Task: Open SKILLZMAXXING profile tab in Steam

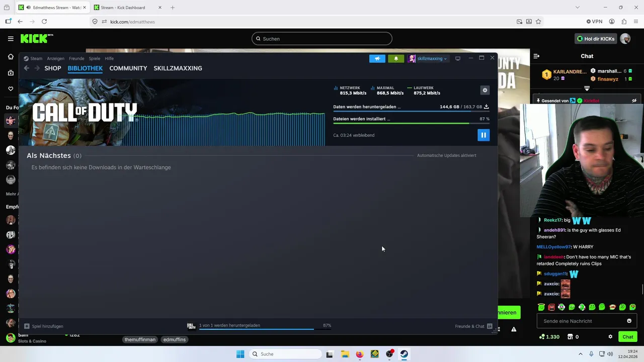Action: pos(178,68)
